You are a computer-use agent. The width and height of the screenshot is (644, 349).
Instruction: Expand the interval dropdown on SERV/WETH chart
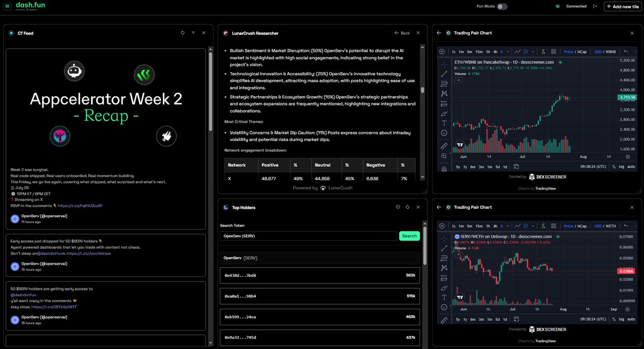pos(508,226)
